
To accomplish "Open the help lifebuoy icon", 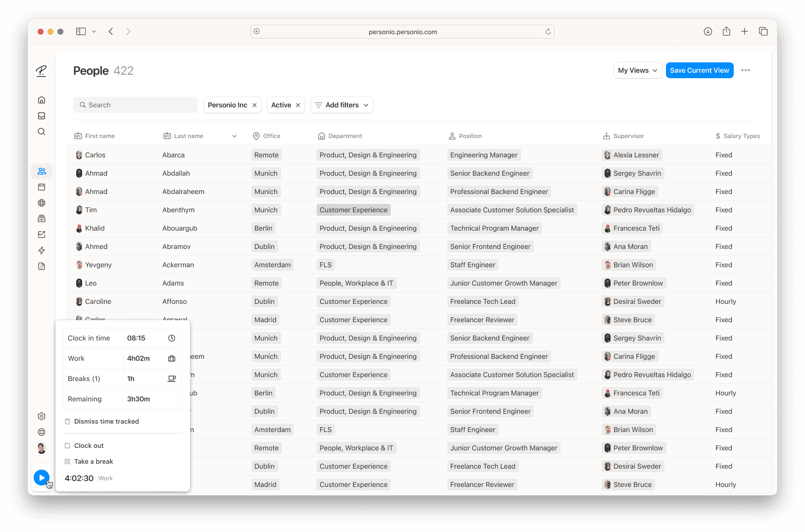I will (x=42, y=432).
